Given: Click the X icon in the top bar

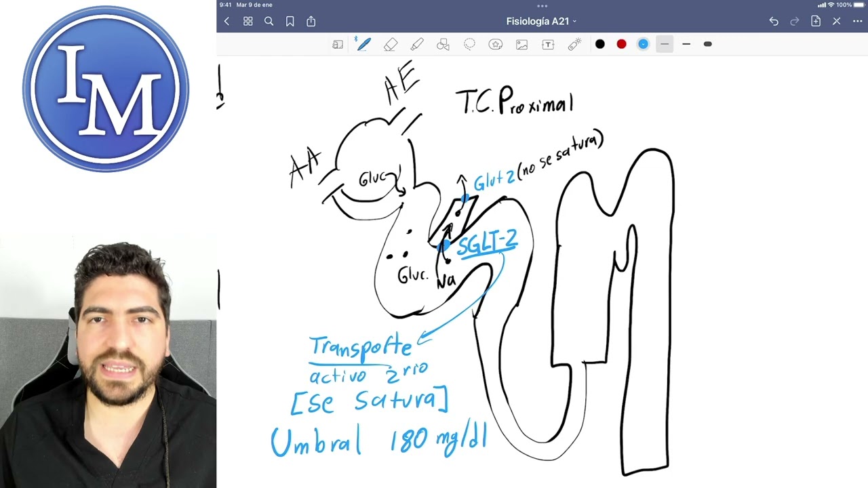Looking at the screenshot, I should (x=837, y=22).
